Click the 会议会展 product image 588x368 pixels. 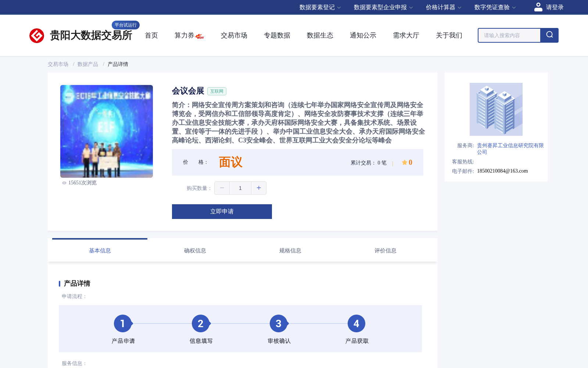(x=107, y=131)
